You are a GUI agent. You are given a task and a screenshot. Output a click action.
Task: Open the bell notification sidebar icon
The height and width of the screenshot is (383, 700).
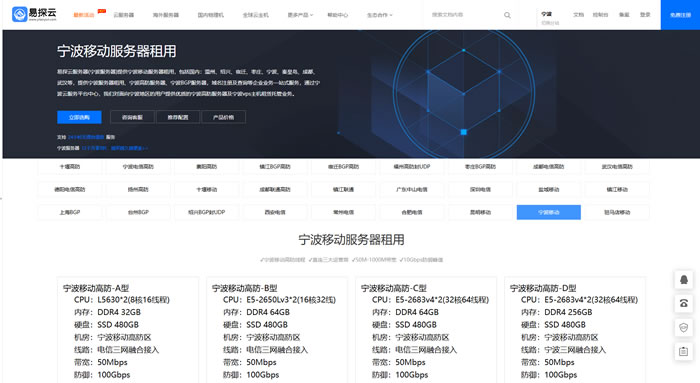[x=683, y=280]
